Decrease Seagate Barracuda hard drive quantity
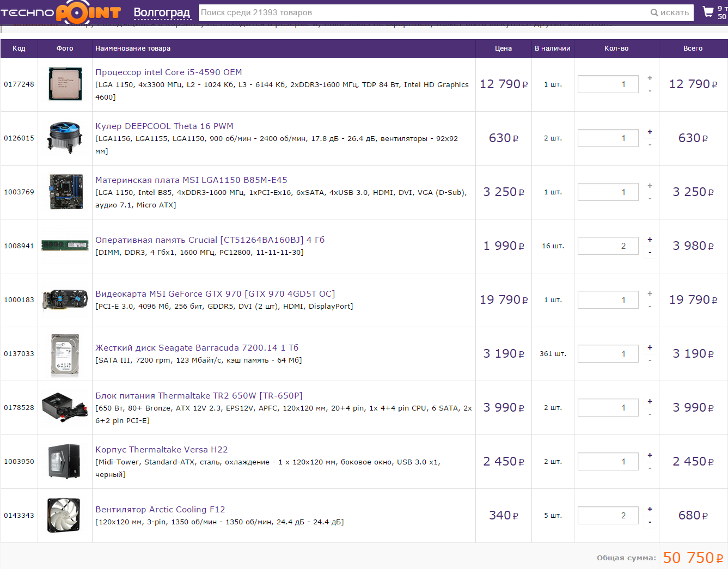728x569 pixels. tap(650, 360)
